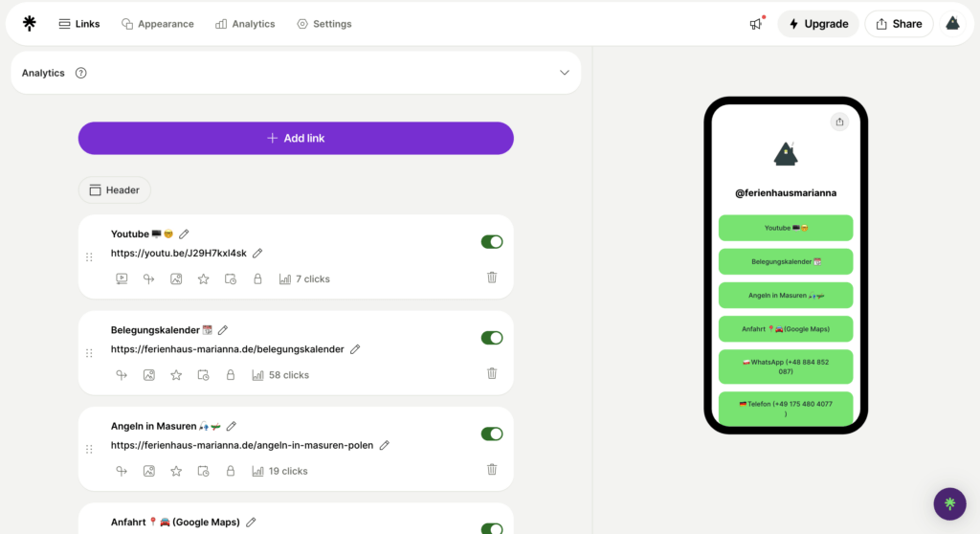Open the Settings tab
This screenshot has width=980, height=534.
[x=324, y=24]
